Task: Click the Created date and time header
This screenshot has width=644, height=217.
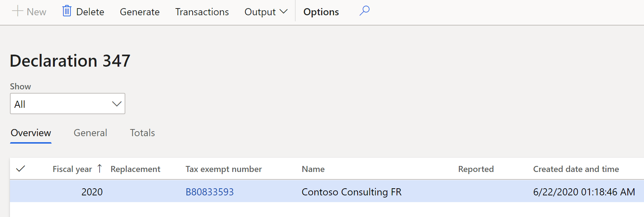Action: pyautogui.click(x=576, y=169)
